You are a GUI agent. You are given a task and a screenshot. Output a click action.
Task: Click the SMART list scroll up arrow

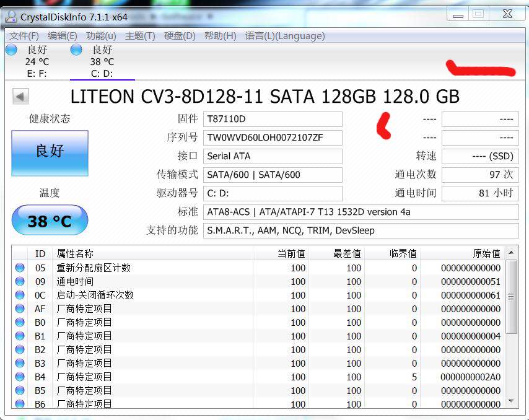pos(511,253)
